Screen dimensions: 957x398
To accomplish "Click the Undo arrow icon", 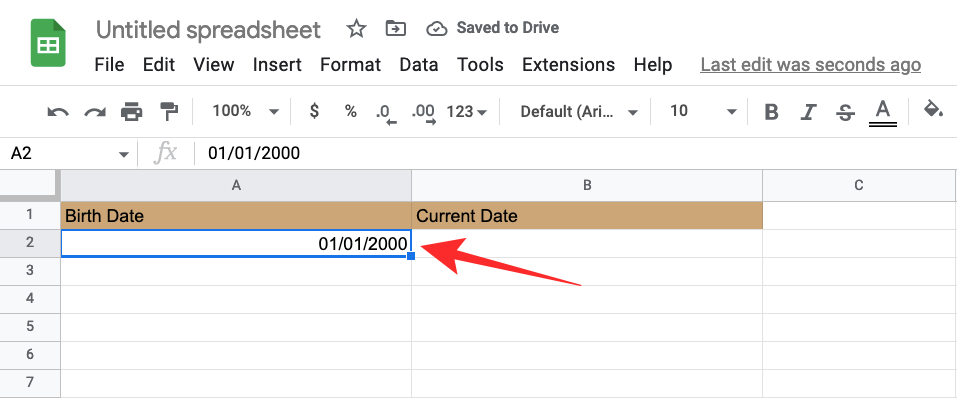I will point(58,112).
